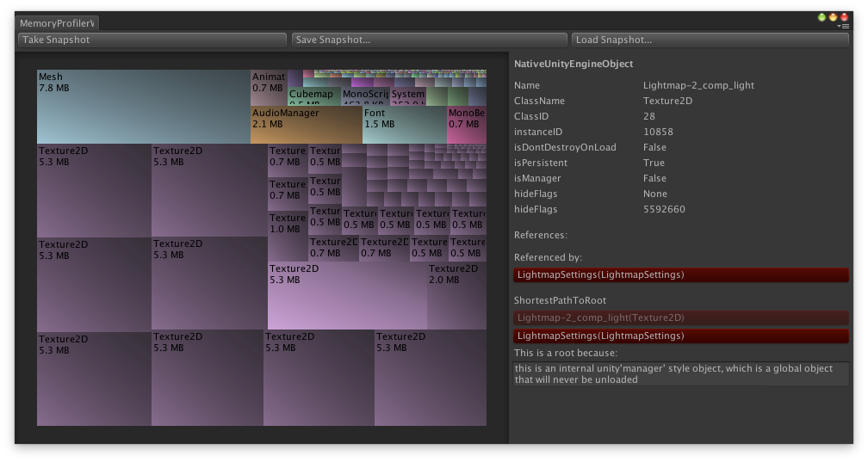Select the Mesh 7.8 MB treemap block
The image size is (868, 462).
coord(143,107)
